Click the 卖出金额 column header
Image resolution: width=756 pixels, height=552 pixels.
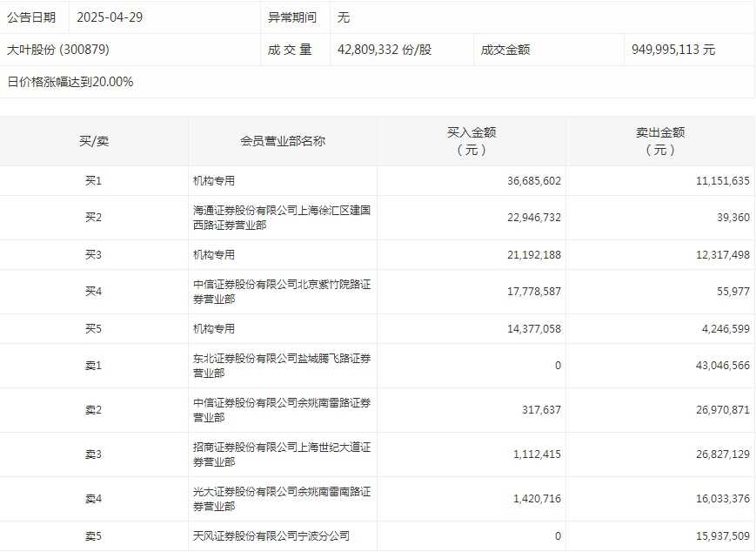coord(660,141)
